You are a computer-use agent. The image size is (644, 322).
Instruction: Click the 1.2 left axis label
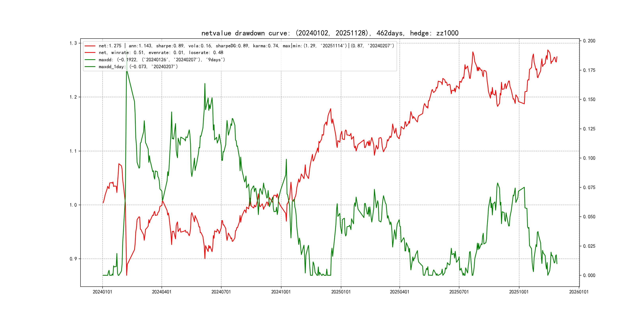tap(73, 97)
